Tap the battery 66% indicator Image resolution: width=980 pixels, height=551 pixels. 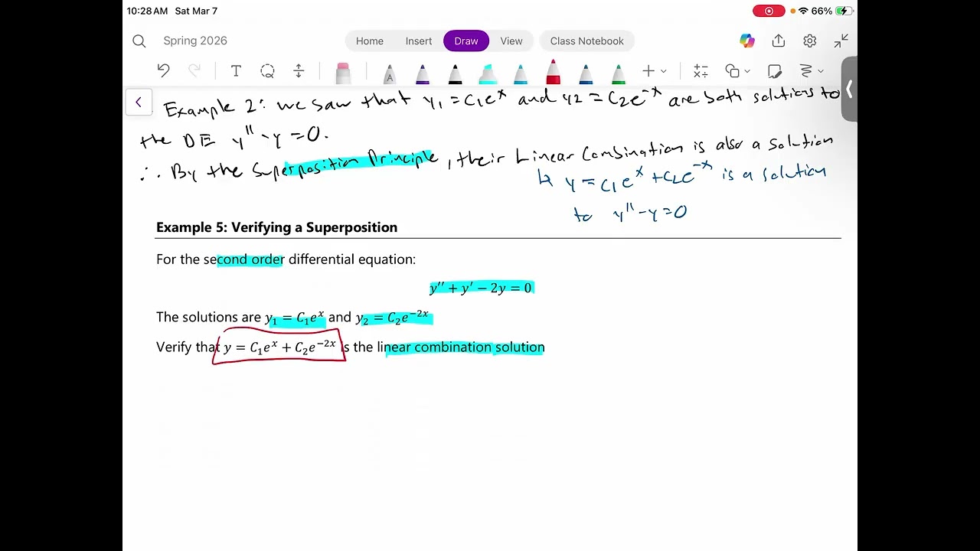(x=832, y=11)
